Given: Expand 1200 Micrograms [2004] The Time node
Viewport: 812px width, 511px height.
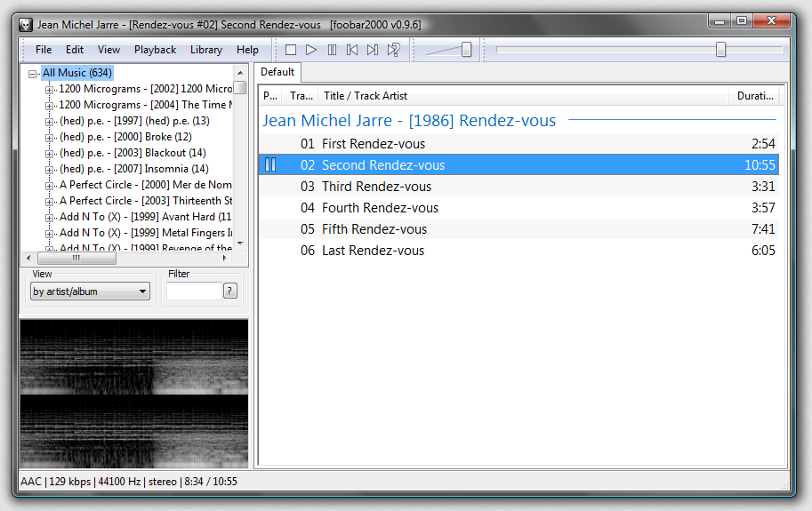Looking at the screenshot, I should [x=49, y=106].
